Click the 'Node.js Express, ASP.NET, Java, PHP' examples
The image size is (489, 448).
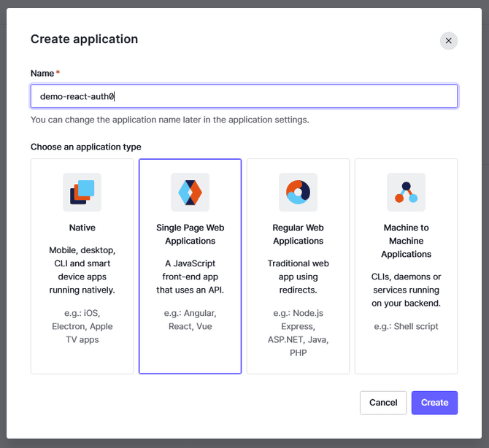click(x=298, y=333)
